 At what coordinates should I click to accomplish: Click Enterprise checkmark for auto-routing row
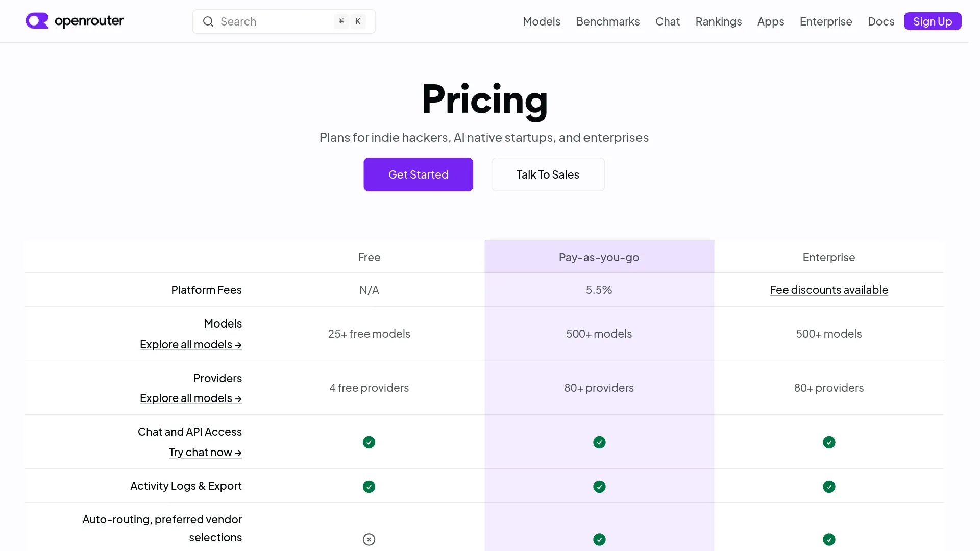pyautogui.click(x=829, y=539)
